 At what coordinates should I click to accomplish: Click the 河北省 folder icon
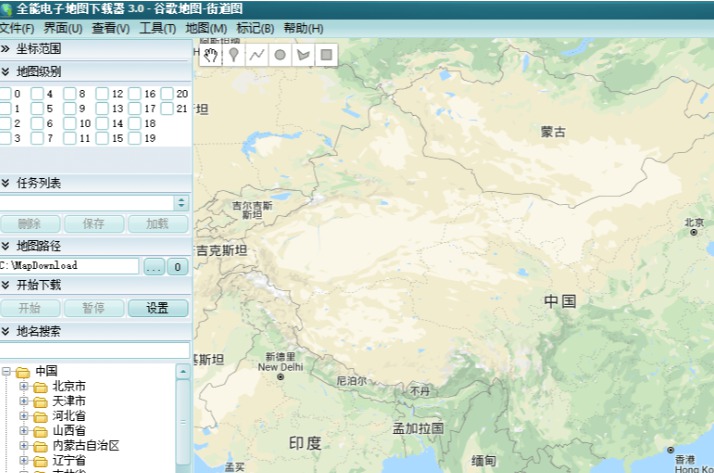pos(40,417)
